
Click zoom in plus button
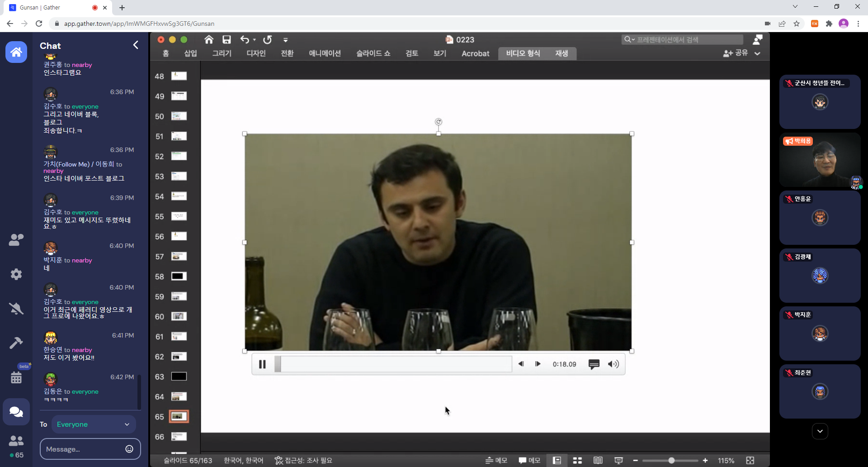(705, 460)
